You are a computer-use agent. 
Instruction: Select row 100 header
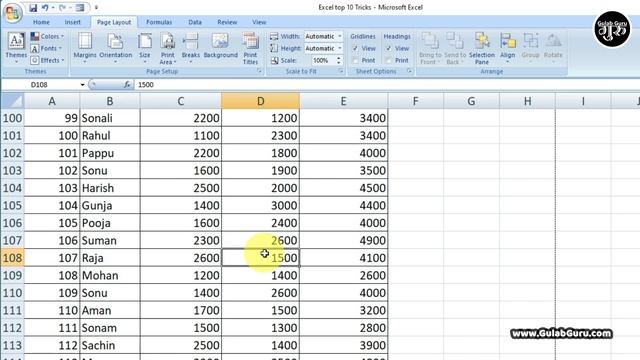click(x=12, y=118)
